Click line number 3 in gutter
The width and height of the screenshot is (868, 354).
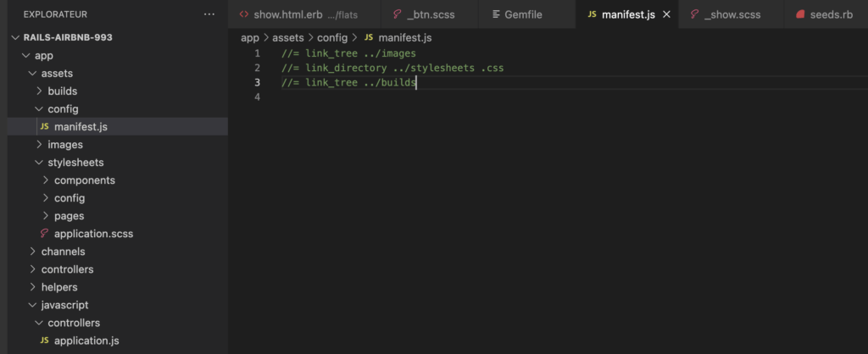257,82
